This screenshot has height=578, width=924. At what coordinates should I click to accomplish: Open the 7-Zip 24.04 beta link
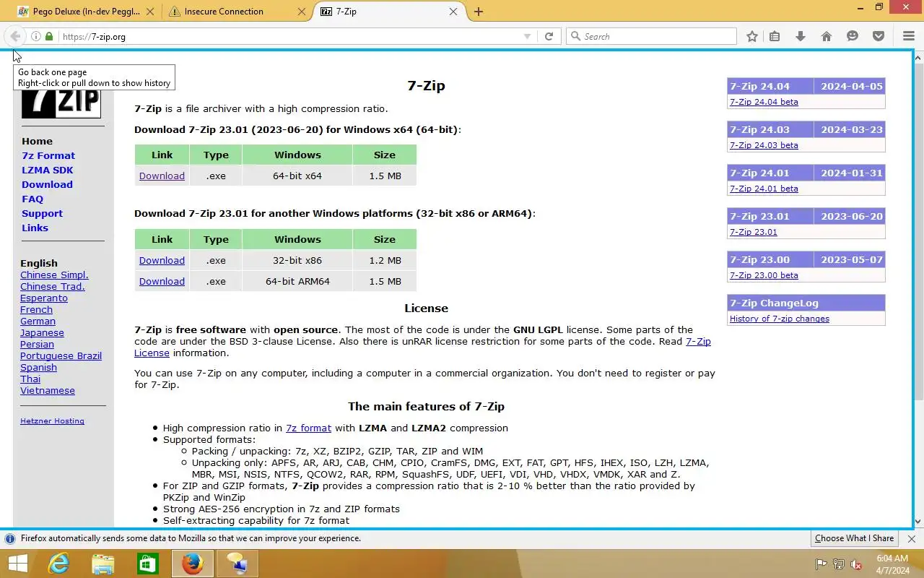[764, 102]
